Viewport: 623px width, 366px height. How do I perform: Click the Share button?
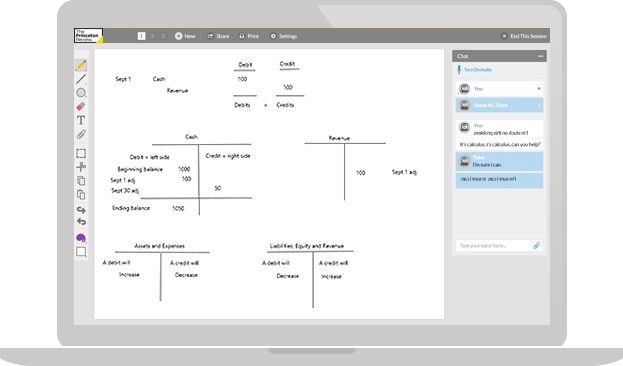(x=218, y=36)
